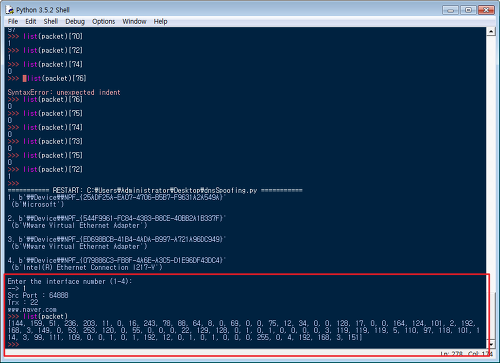Open the Shell menu
Viewport: 500px width, 363px height.
[x=51, y=22]
